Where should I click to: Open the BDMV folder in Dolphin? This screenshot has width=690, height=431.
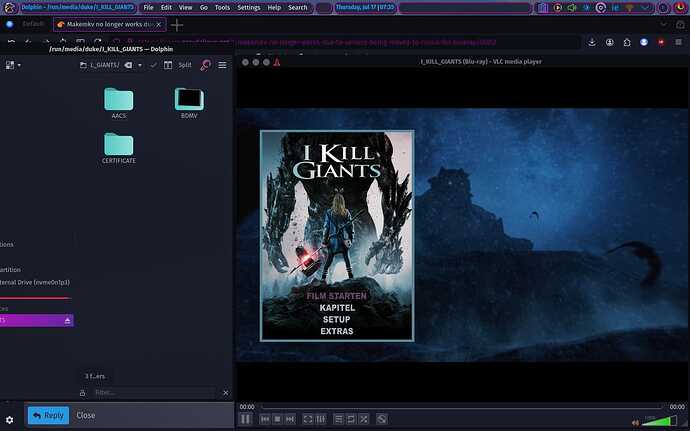click(189, 103)
